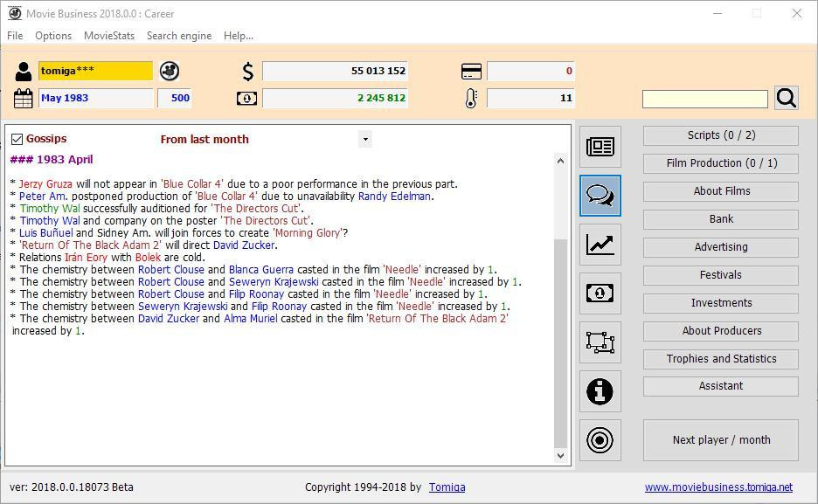Open the info circle icon

point(600,391)
